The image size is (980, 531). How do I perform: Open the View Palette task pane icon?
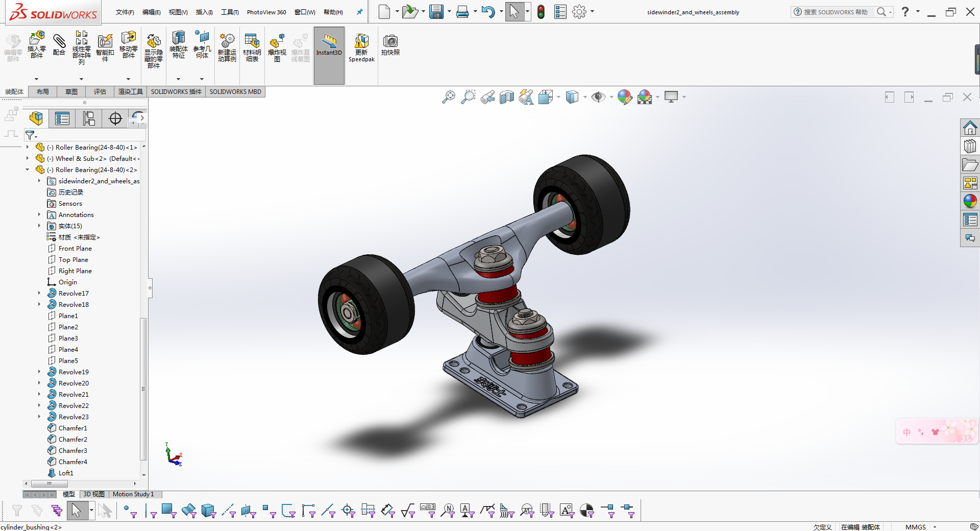click(970, 183)
